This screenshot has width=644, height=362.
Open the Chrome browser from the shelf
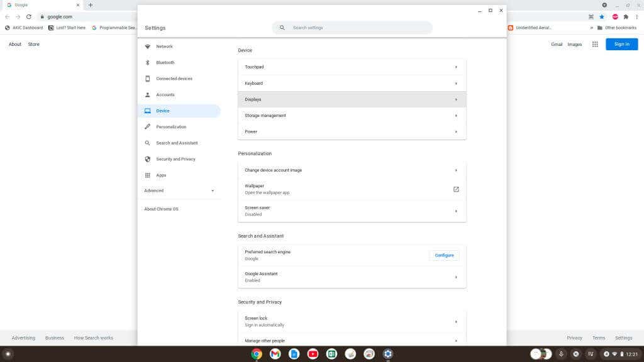(257, 354)
